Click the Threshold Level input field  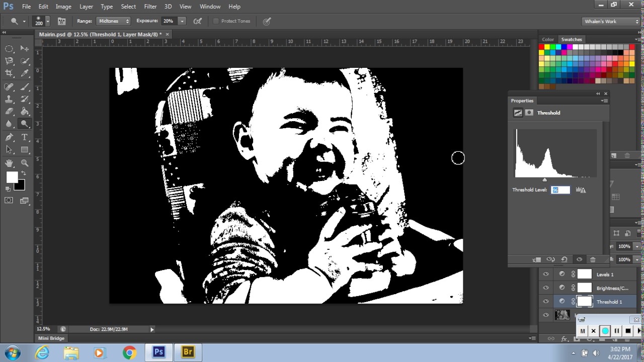tap(560, 190)
